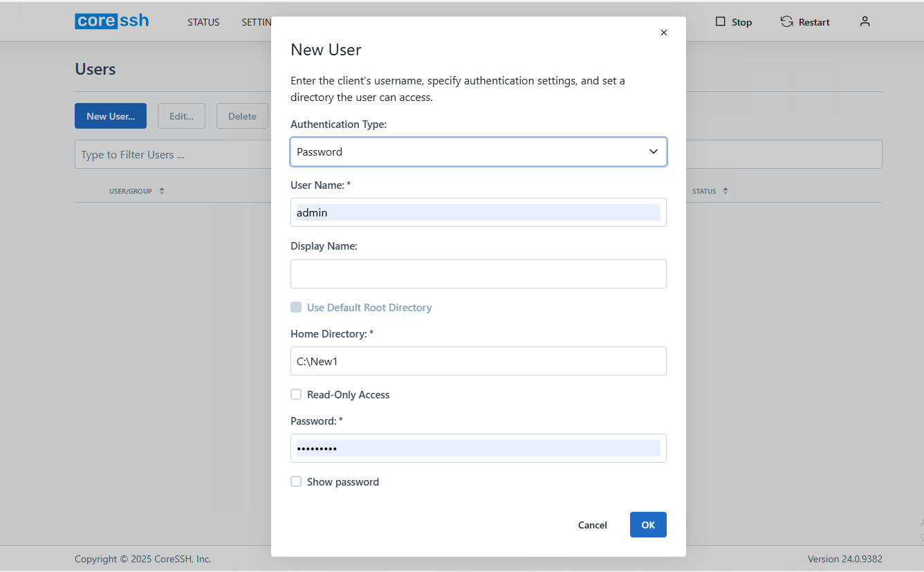Cancel the New User dialog
924x572 pixels.
pos(592,525)
